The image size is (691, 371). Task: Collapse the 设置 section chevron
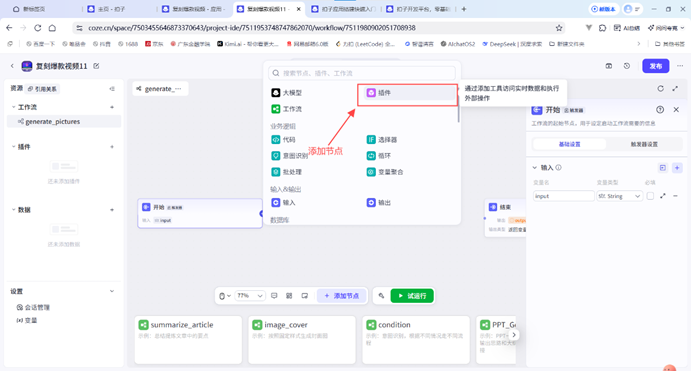112,291
